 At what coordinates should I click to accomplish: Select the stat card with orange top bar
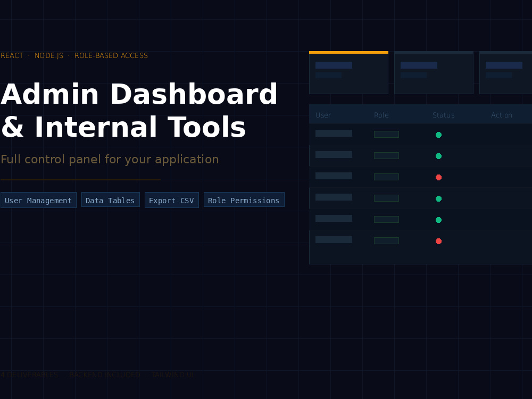coord(348,72)
